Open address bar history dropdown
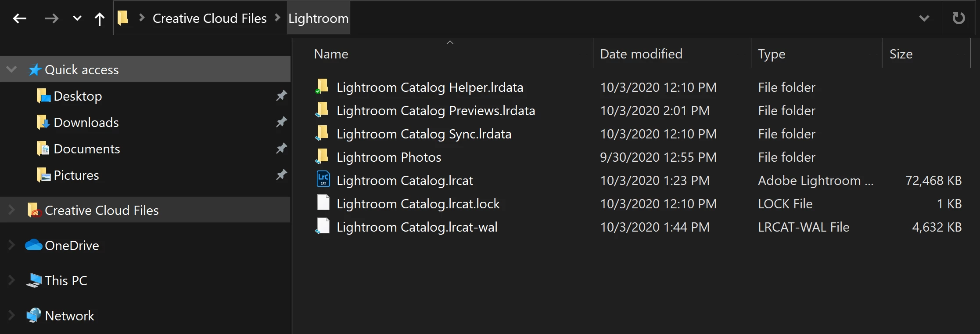Screen dimensions: 980x334 tap(924, 18)
